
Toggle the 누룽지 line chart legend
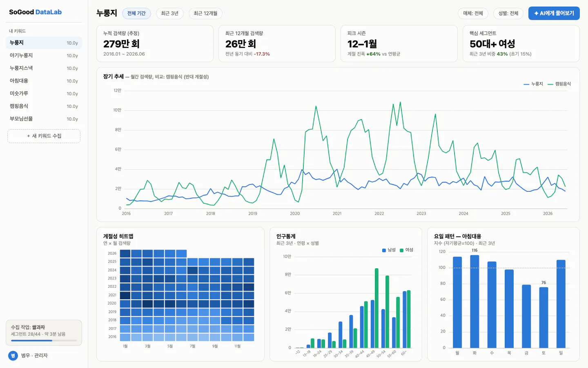tap(533, 84)
